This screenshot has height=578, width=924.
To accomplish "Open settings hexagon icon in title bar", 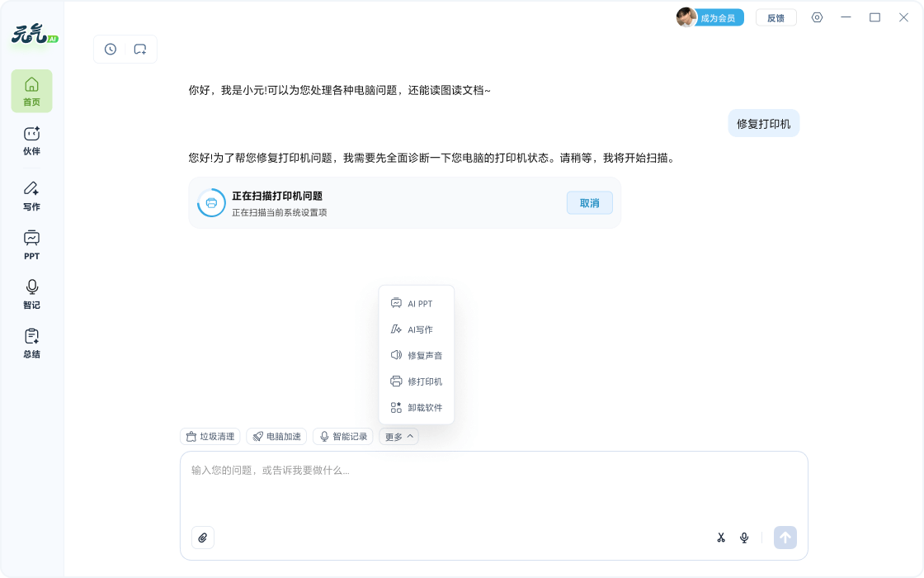I will [817, 17].
